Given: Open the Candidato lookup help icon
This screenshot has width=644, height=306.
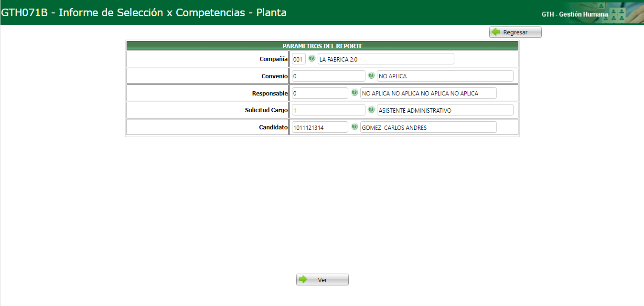Looking at the screenshot, I should coord(354,127).
